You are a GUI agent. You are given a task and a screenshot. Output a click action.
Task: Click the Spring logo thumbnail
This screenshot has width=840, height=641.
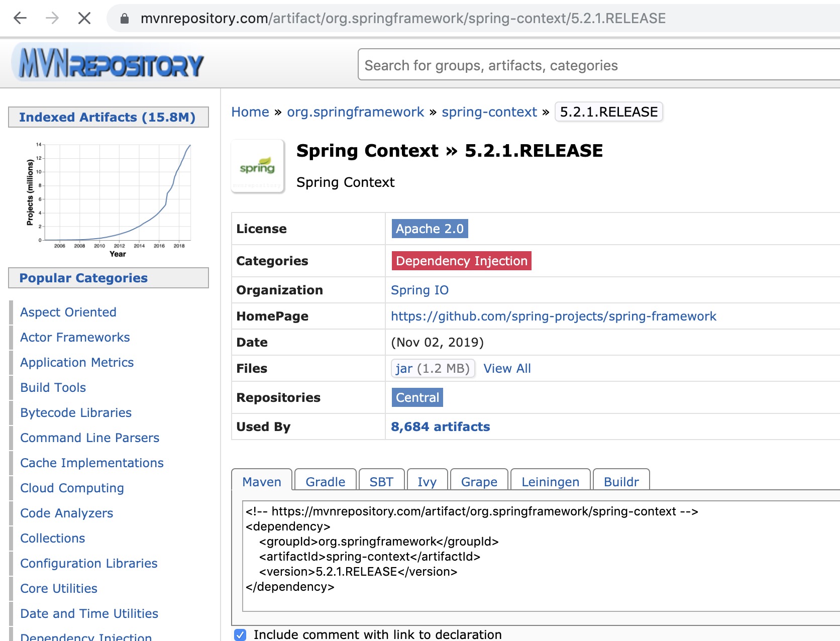coord(257,167)
